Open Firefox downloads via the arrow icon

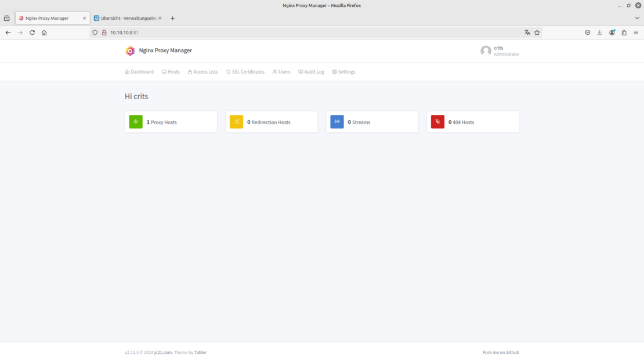pyautogui.click(x=599, y=32)
